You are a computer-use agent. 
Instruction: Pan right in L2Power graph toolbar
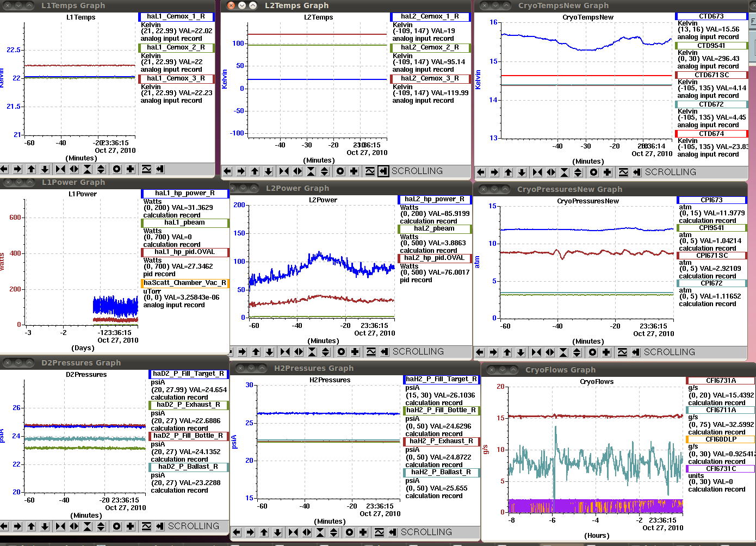click(243, 352)
